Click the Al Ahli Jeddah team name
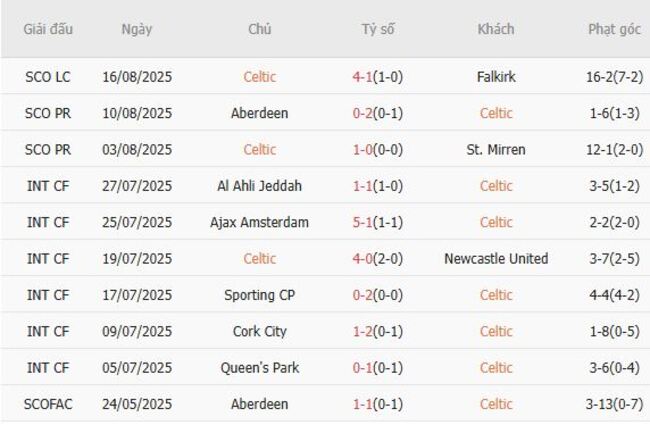 point(259,186)
